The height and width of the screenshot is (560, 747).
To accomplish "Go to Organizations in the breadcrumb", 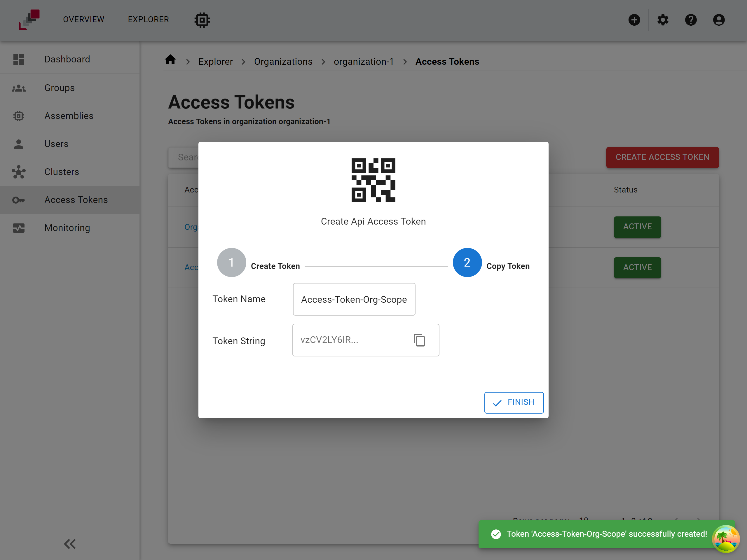I will click(283, 62).
